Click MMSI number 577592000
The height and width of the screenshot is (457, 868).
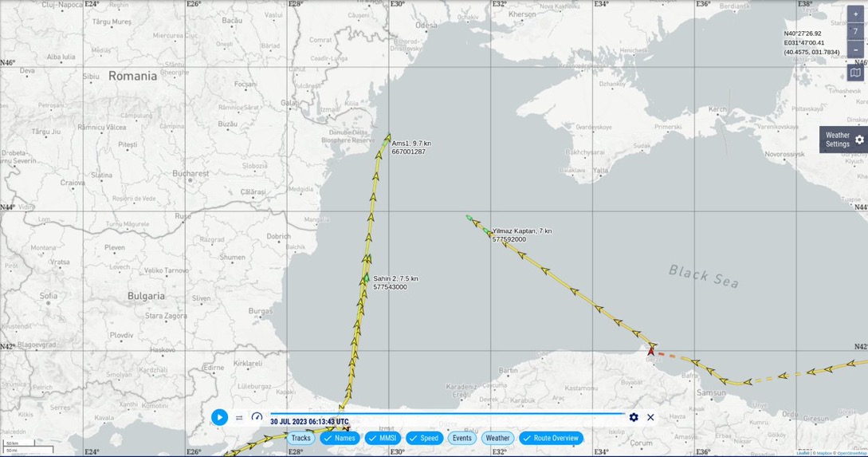(x=509, y=240)
